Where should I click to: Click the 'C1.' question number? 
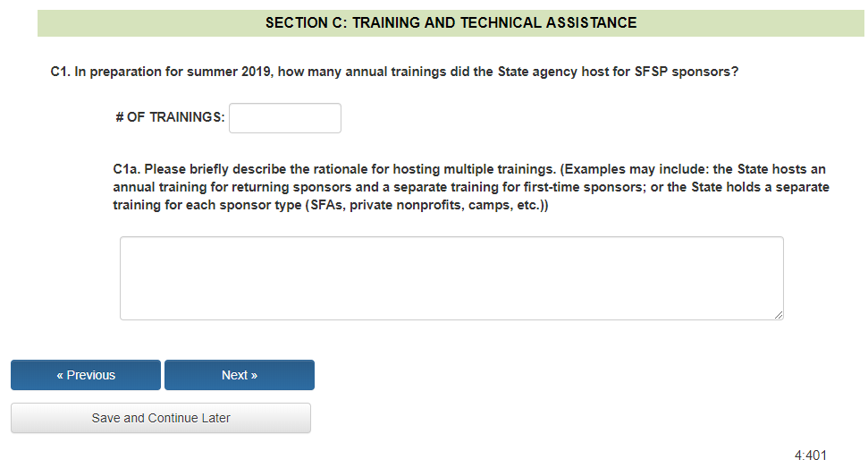pyautogui.click(x=60, y=72)
